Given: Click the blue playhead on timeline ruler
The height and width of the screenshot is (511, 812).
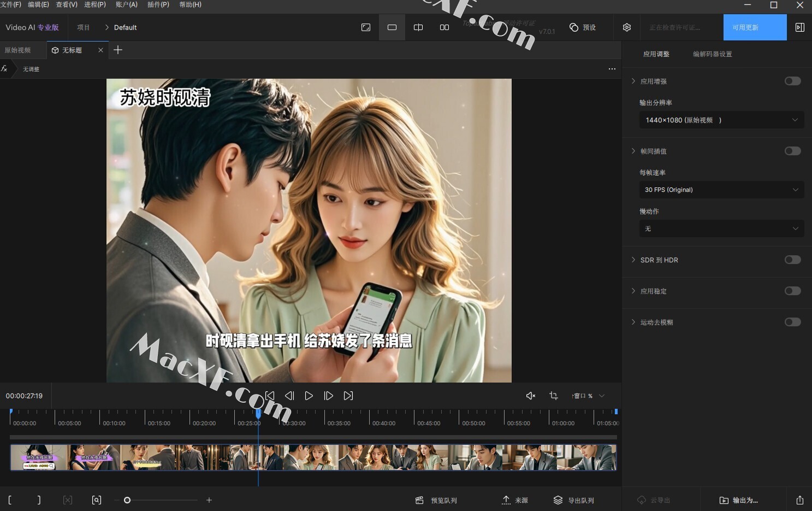Looking at the screenshot, I should (258, 414).
